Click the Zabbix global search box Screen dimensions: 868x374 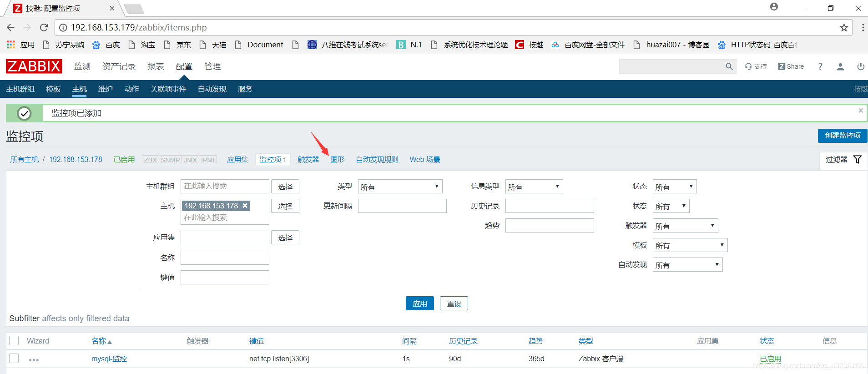[x=671, y=66]
